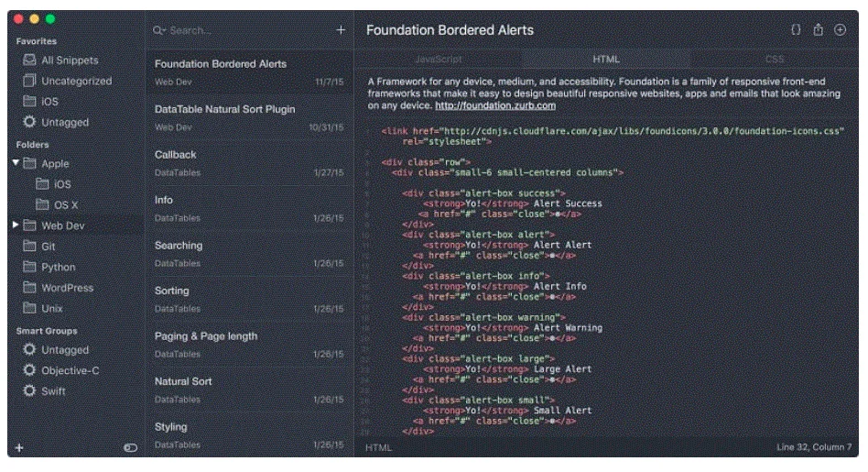868x472 pixels.
Task: Click the Favorites section header
Action: pyautogui.click(x=36, y=41)
